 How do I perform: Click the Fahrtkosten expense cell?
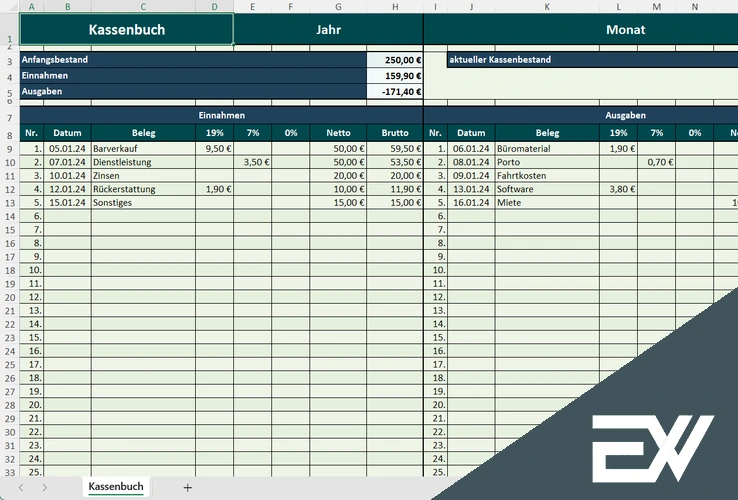[x=547, y=176]
